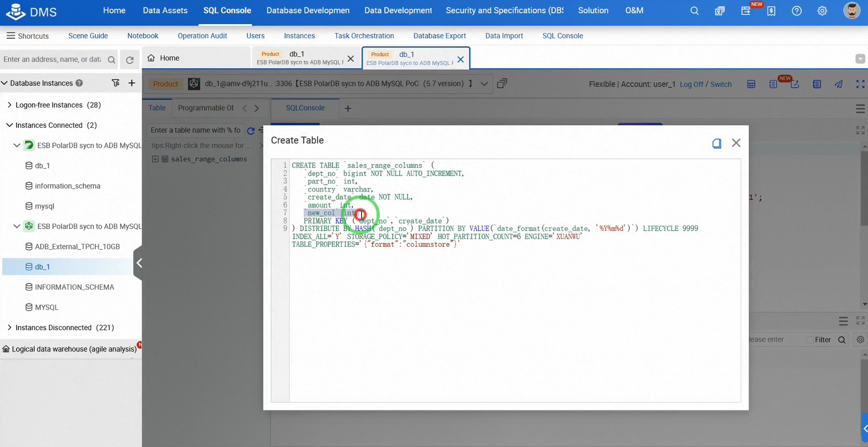Image resolution: width=868 pixels, height=447 pixels.
Task: Open the search icon in top bar
Action: point(695,11)
